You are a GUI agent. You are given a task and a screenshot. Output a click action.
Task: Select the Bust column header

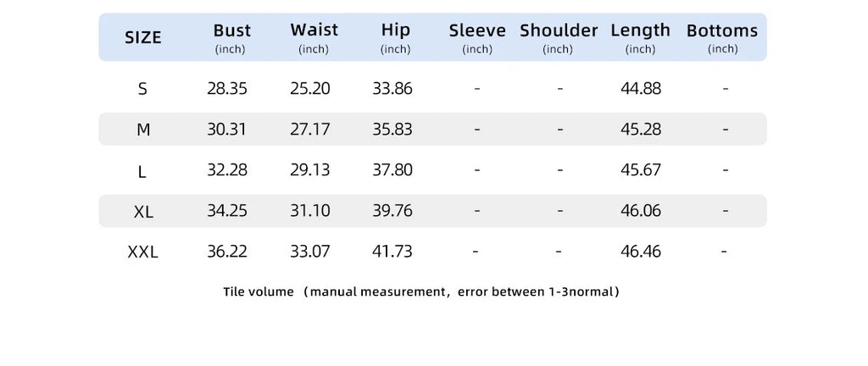coord(231,31)
